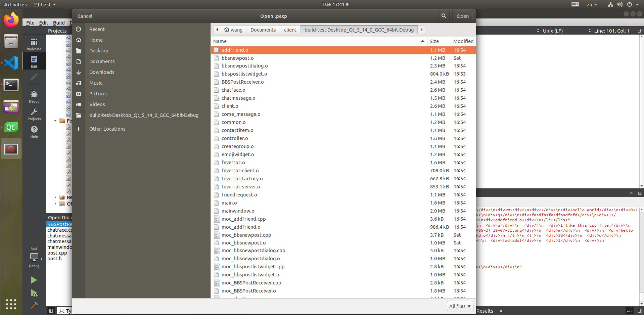Click the Build hammer icon

click(x=34, y=305)
